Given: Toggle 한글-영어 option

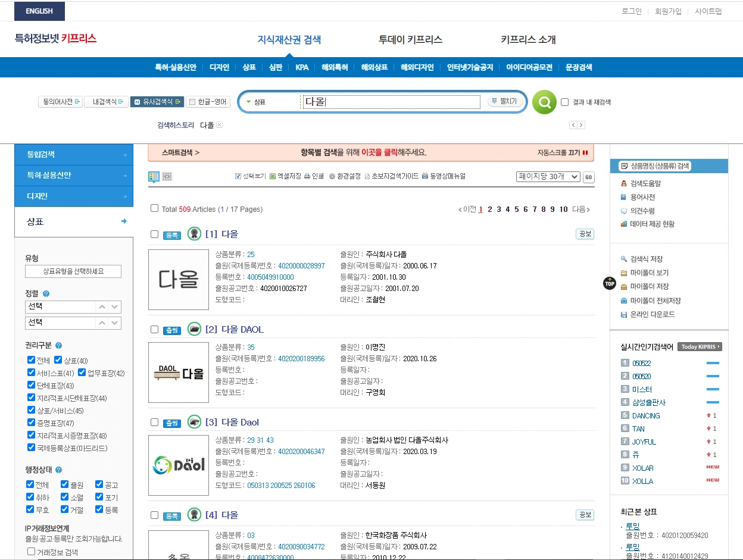Looking at the screenshot, I should [208, 102].
